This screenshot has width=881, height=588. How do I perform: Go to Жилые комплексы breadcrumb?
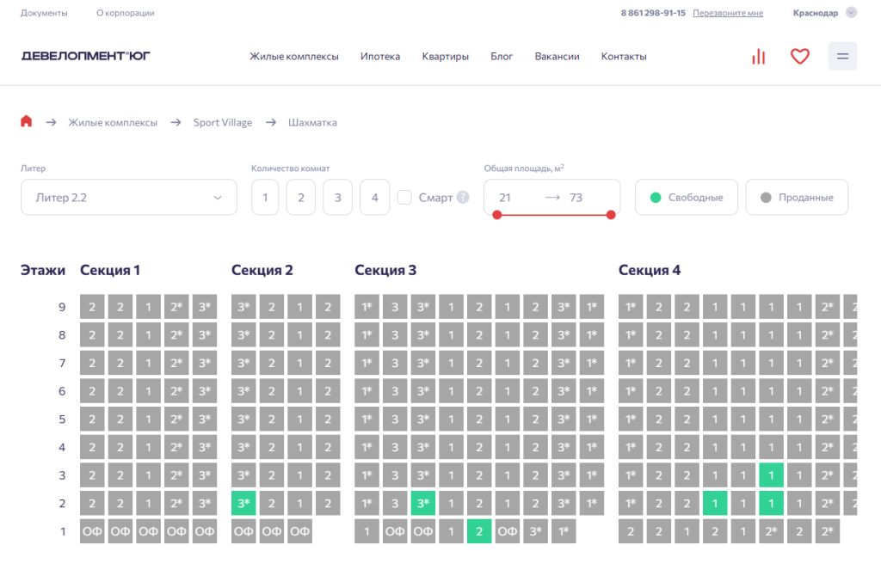click(x=113, y=122)
